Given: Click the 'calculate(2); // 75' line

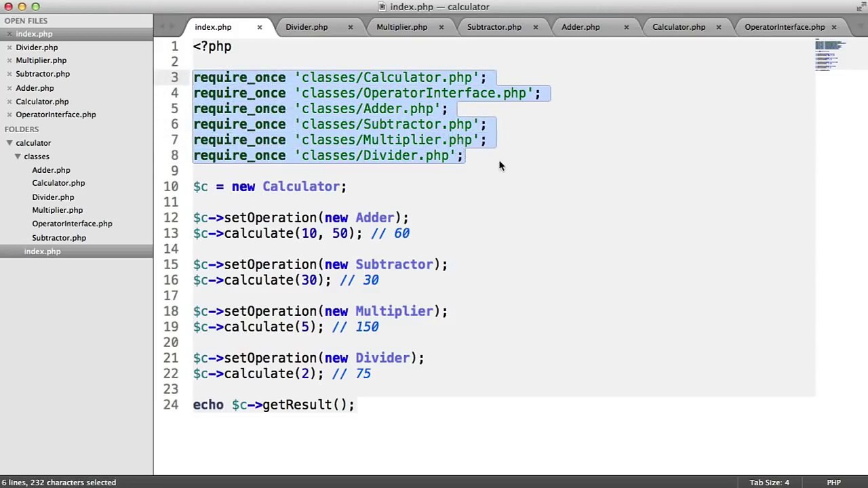Looking at the screenshot, I should click(282, 373).
